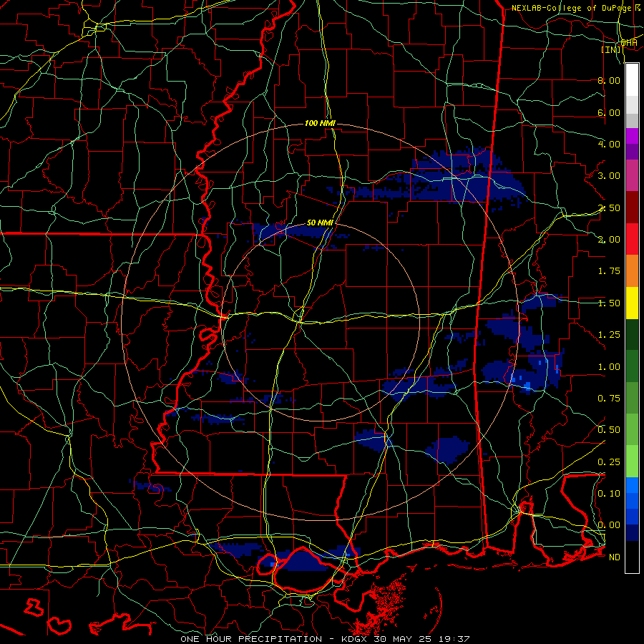Click the 3.00 legend value
The image size is (644, 644).
tap(609, 176)
